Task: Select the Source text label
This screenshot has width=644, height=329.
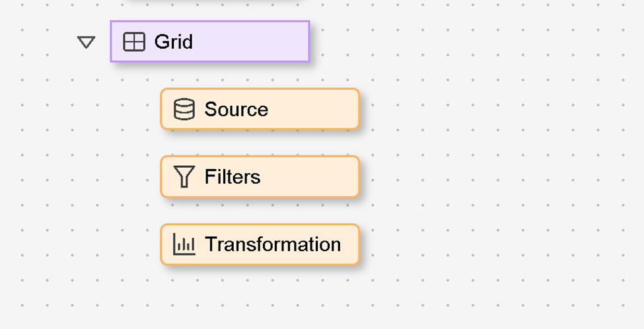Action: [236, 109]
